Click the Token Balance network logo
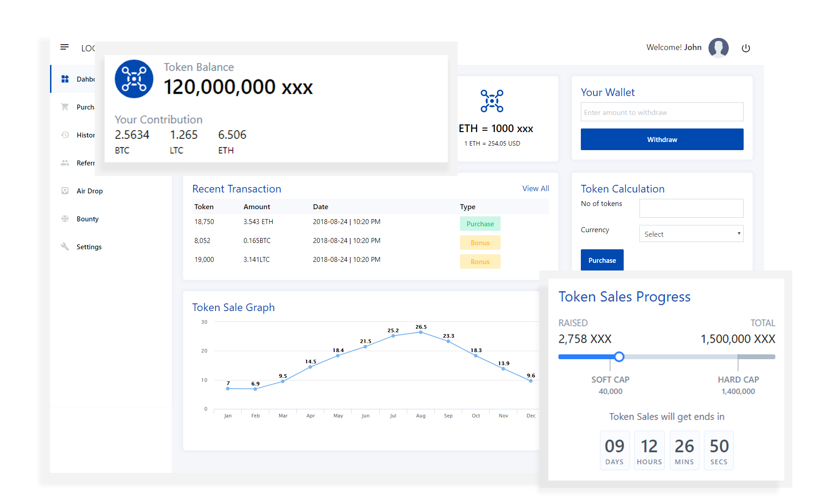Image resolution: width=814 pixels, height=504 pixels. (134, 79)
